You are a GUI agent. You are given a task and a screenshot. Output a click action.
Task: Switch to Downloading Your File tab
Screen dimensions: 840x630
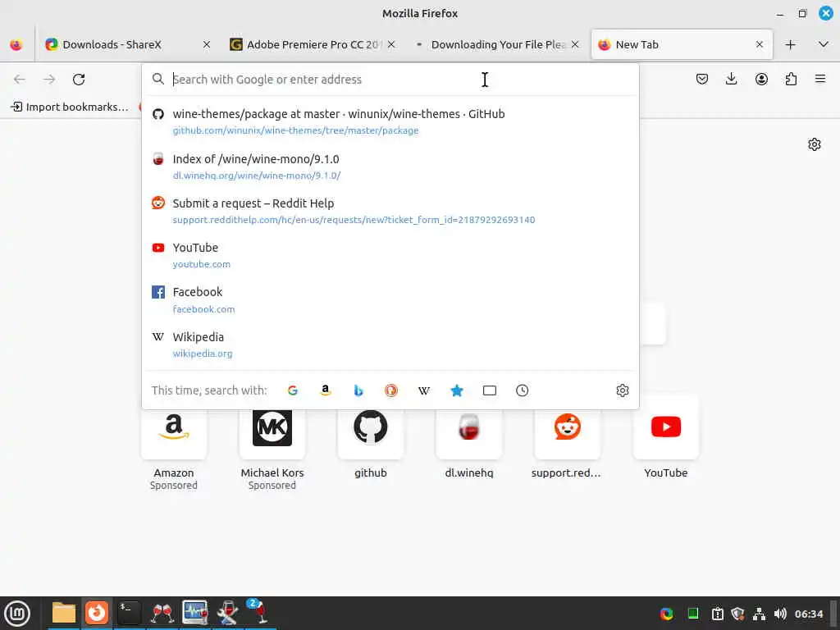[x=497, y=44]
